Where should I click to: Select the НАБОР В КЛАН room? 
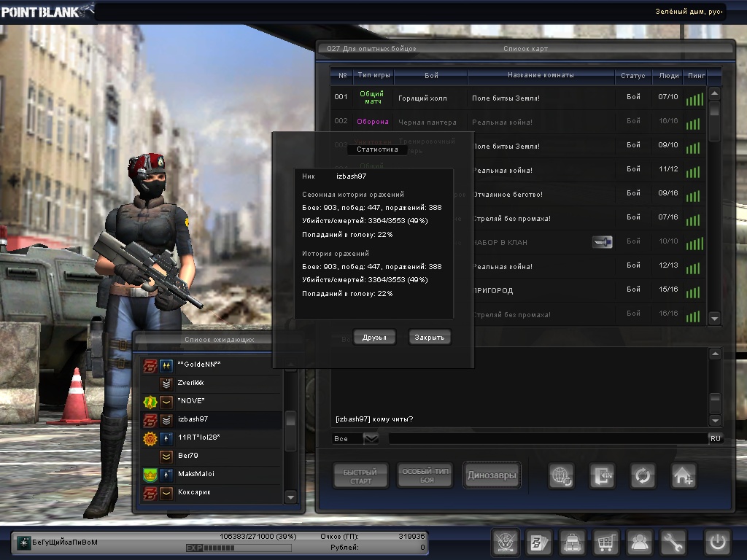(589, 242)
